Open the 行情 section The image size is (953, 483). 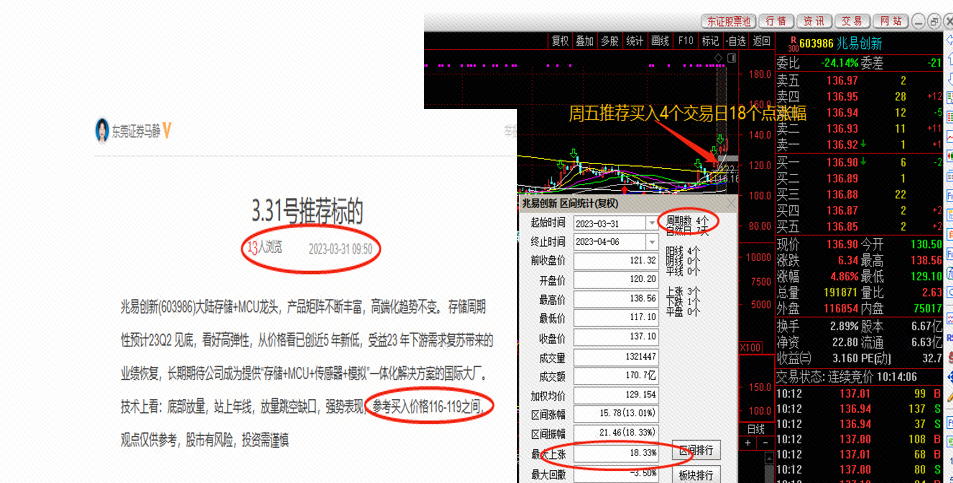pos(776,21)
